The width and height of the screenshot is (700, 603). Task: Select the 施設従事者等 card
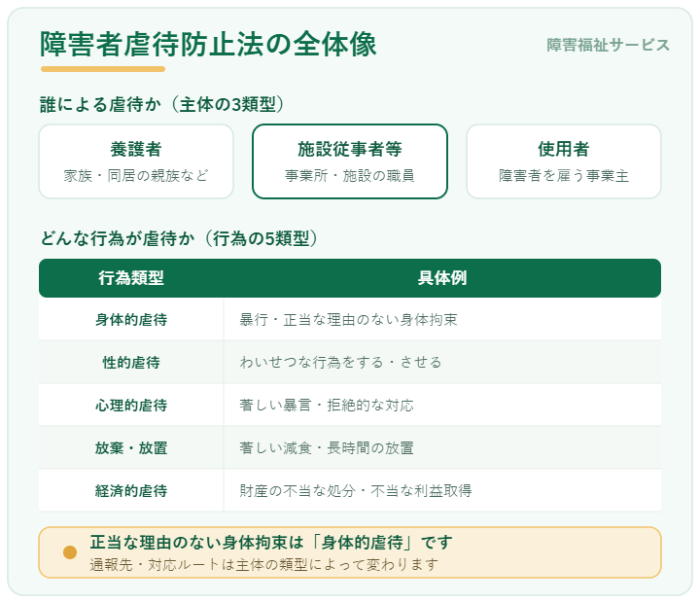[350, 161]
